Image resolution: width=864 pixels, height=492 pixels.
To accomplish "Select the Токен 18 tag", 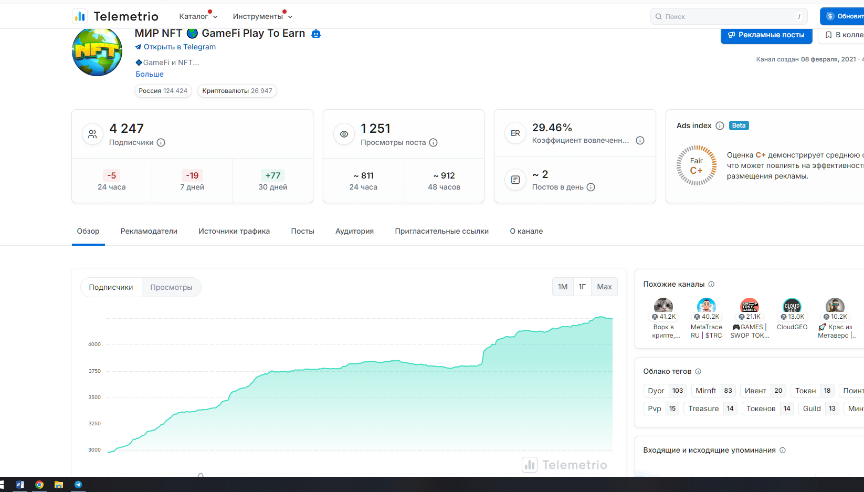I will click(813, 391).
